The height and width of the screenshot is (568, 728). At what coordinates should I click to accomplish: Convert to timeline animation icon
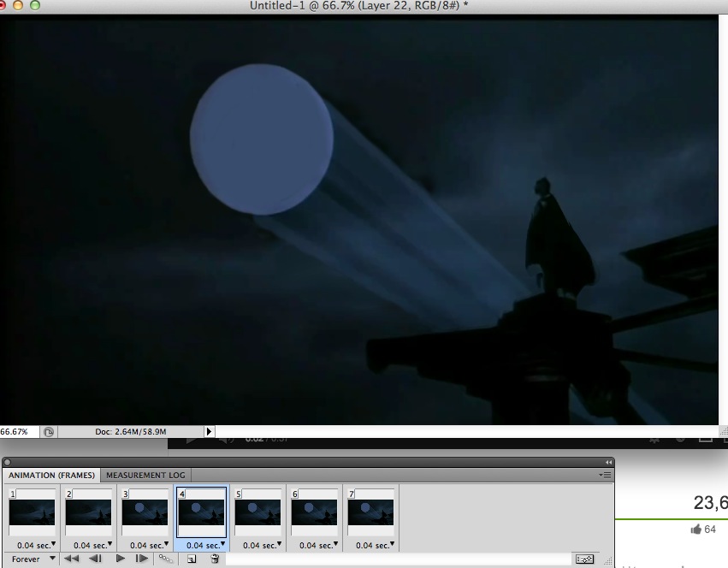(x=584, y=559)
